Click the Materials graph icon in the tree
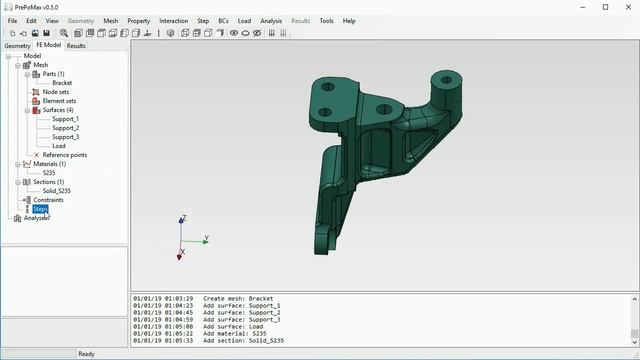The width and height of the screenshot is (640, 360). pyautogui.click(x=27, y=164)
